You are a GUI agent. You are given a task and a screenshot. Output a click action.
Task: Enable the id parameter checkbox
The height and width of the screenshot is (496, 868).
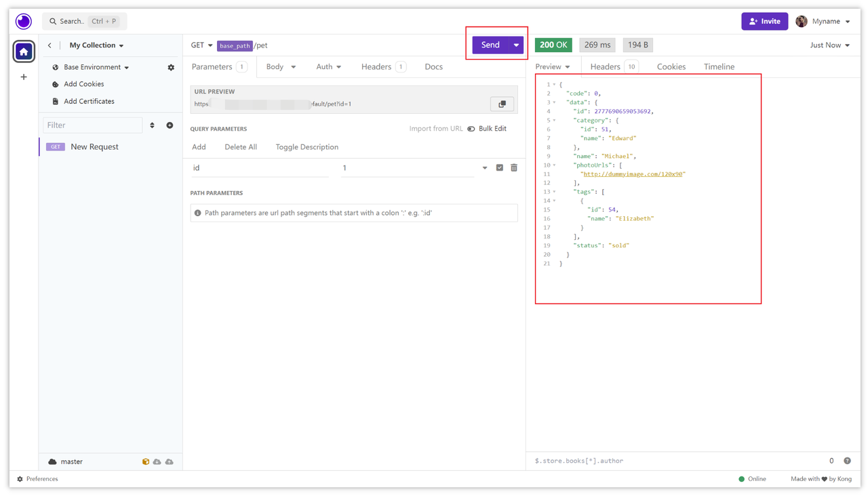[500, 167]
